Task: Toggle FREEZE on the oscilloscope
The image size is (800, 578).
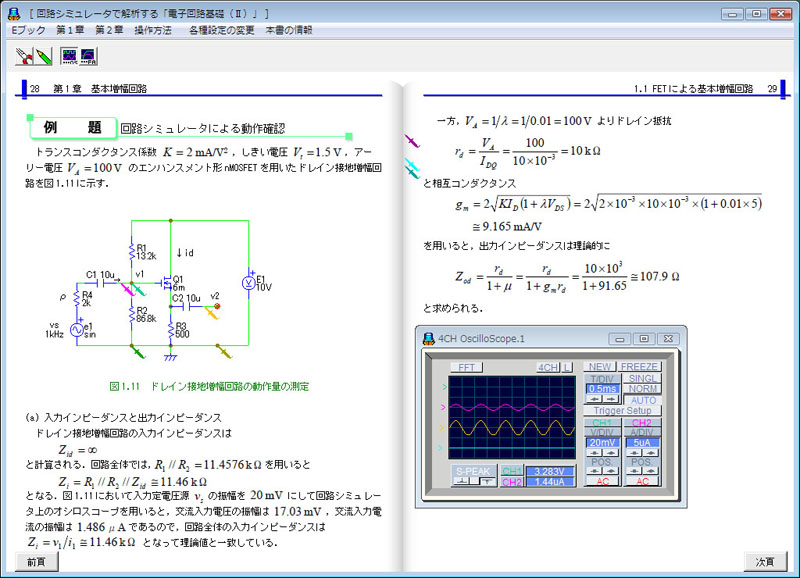Action: coord(640,366)
